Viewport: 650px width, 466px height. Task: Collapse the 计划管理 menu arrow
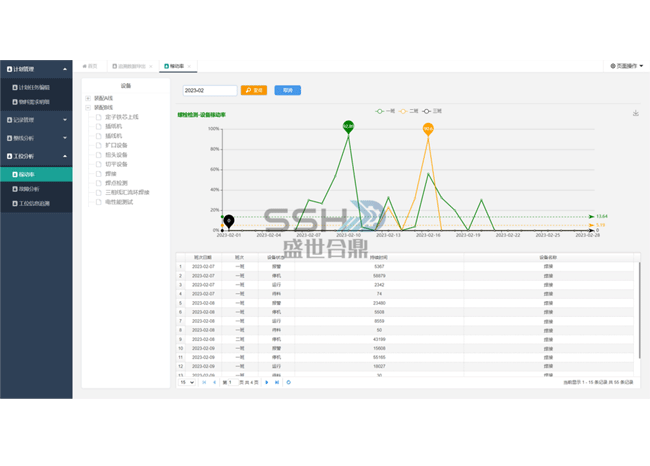click(x=65, y=69)
